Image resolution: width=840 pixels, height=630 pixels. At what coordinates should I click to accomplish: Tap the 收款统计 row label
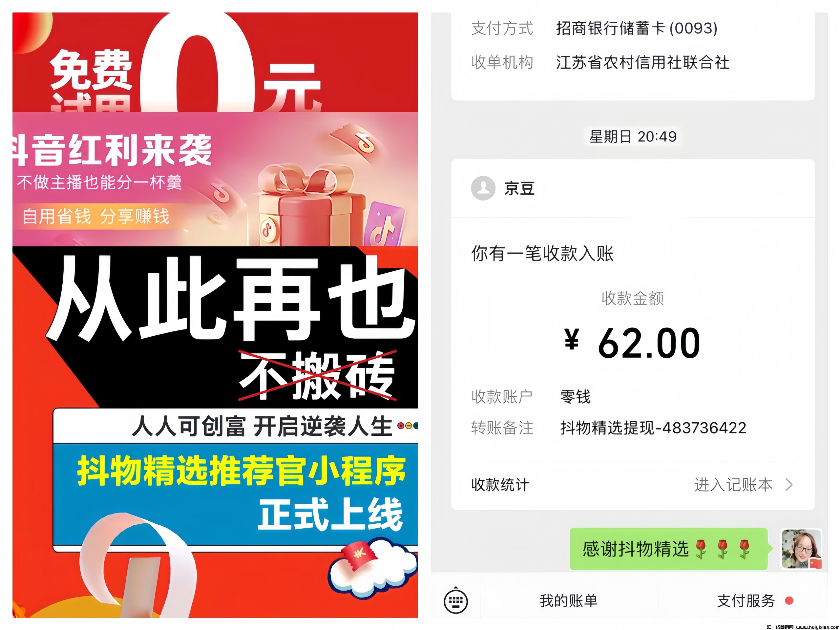[500, 485]
